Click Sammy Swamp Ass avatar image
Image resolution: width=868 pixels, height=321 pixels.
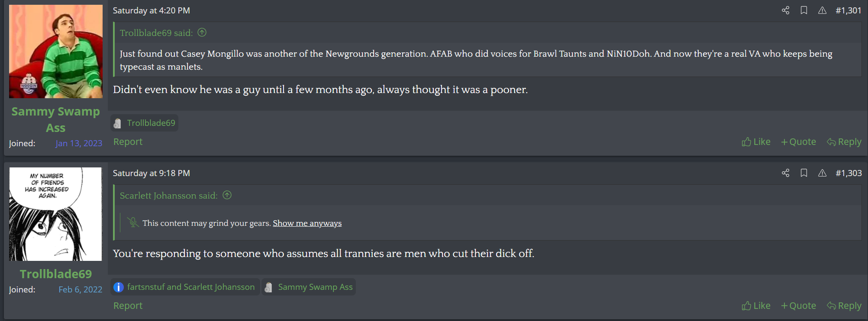55,51
